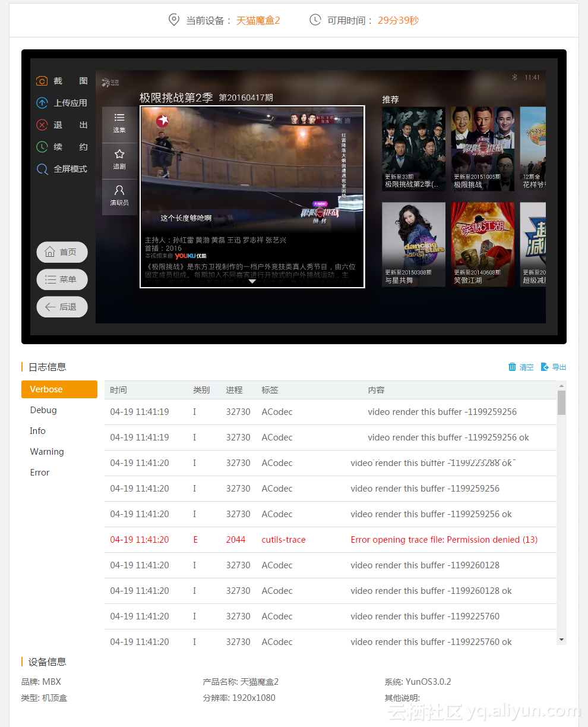Select the Warning log level tab
The image size is (588, 727).
tap(47, 452)
